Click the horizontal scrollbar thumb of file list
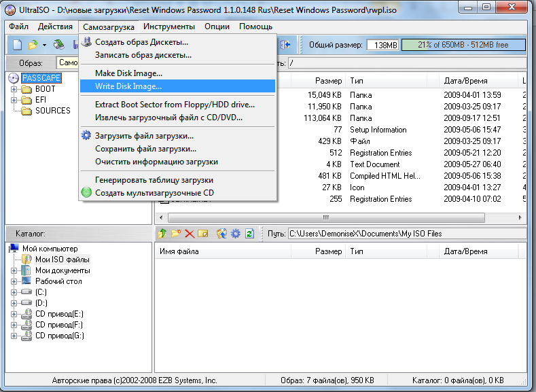This screenshot has height=392, width=536. [x=326, y=217]
